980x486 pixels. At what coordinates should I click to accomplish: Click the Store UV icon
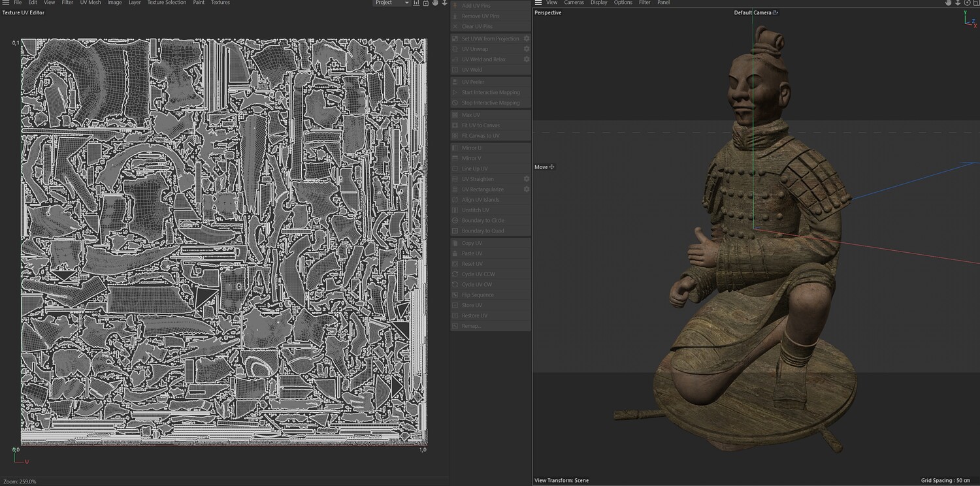[x=455, y=306]
